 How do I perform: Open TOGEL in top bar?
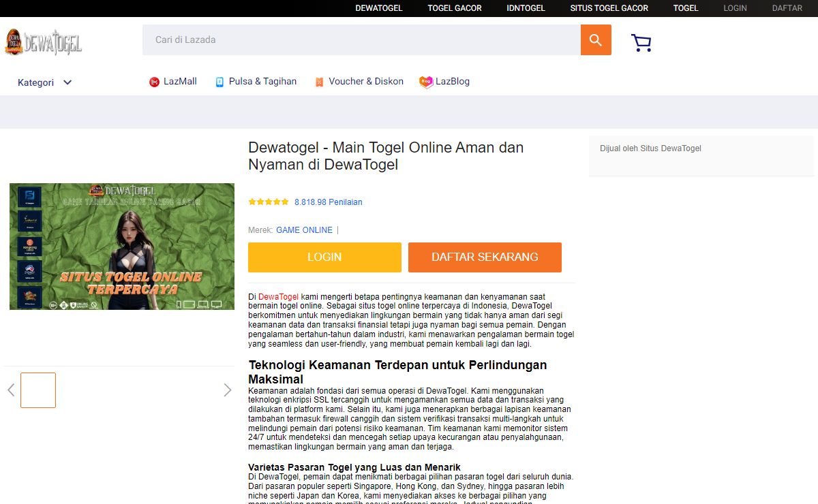(x=686, y=8)
